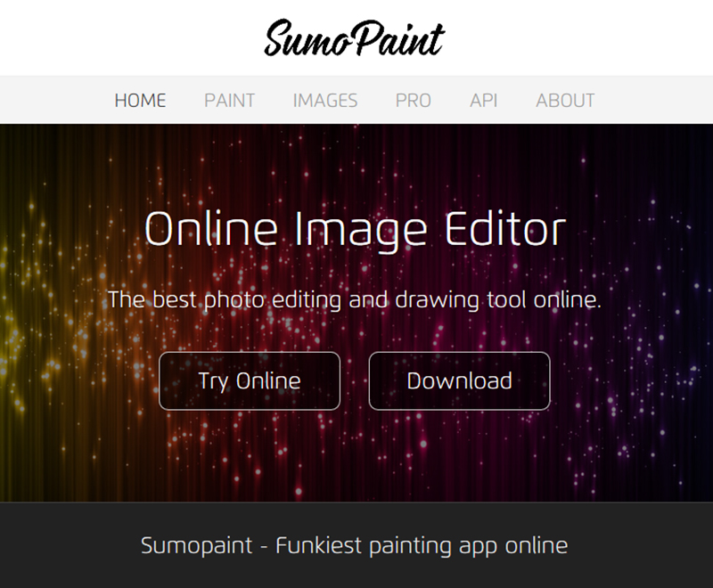The image size is (713, 588).
Task: Click the Online Image Editor heading
Action: tap(355, 231)
